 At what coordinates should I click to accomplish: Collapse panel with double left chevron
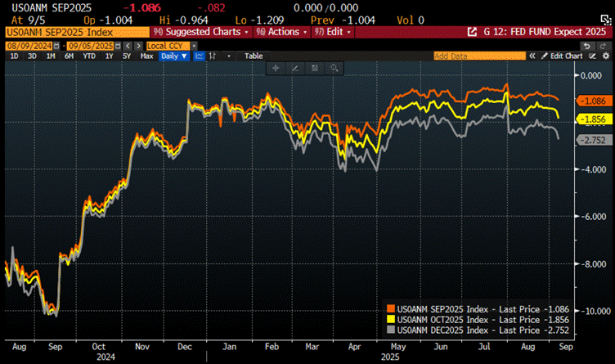[532, 56]
